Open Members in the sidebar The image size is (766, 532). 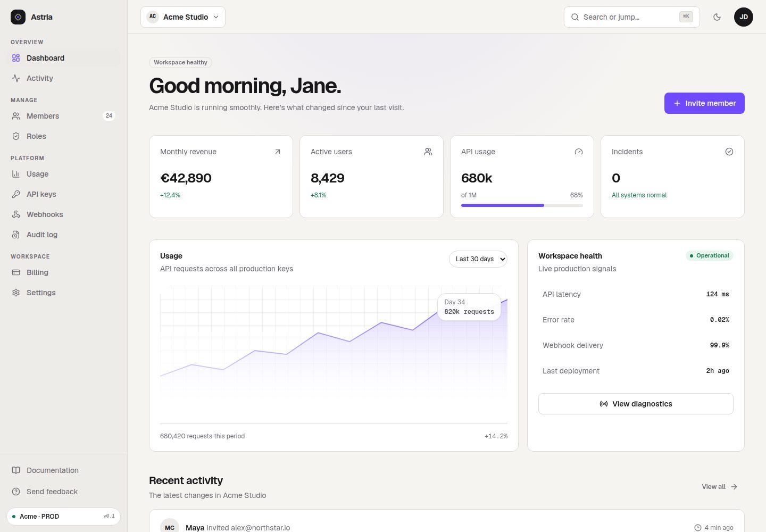click(x=64, y=116)
